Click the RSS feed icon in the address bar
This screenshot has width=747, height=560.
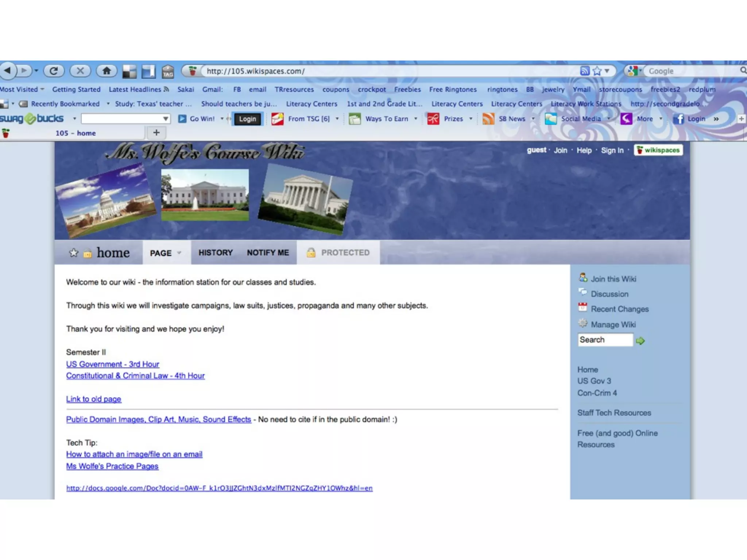(x=584, y=71)
